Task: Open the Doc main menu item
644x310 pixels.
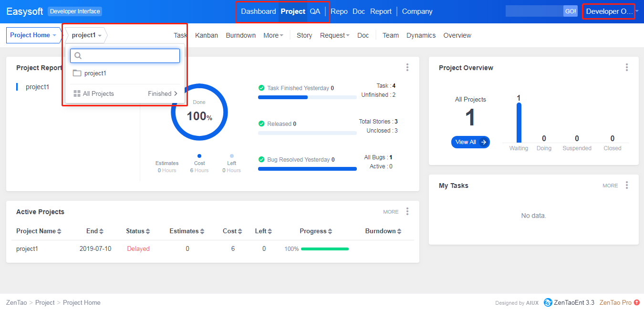Action: tap(359, 11)
